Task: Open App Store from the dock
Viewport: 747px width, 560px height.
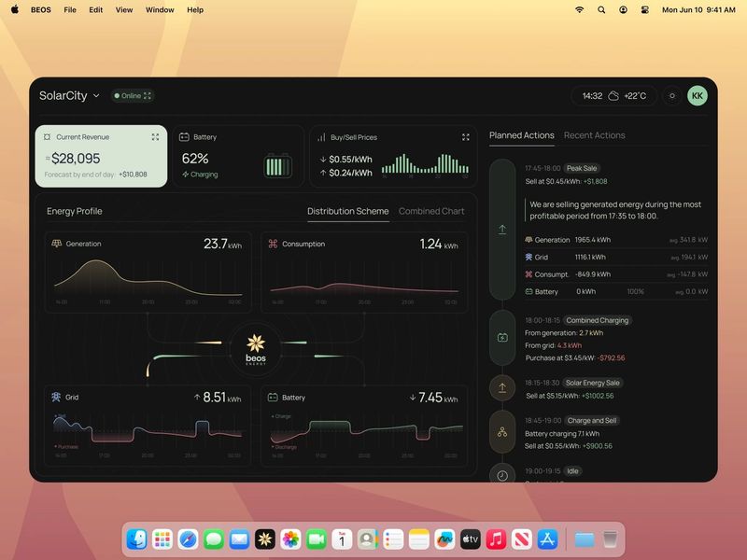Action: coord(547,539)
